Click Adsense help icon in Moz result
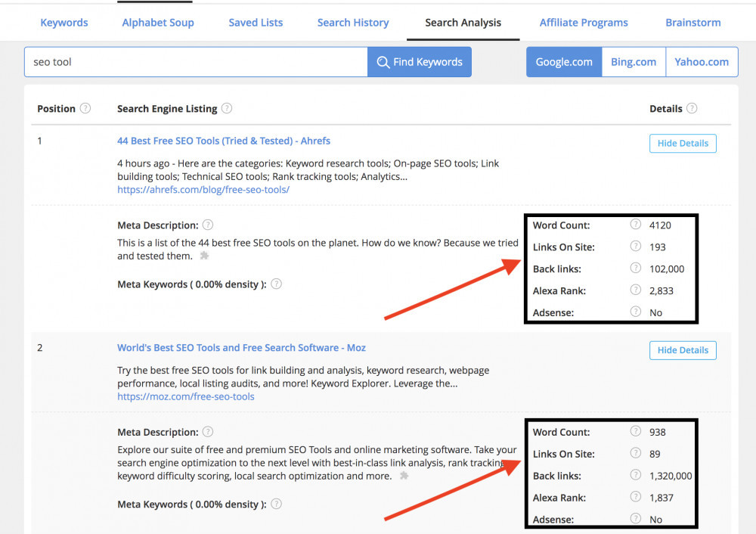 coord(636,519)
